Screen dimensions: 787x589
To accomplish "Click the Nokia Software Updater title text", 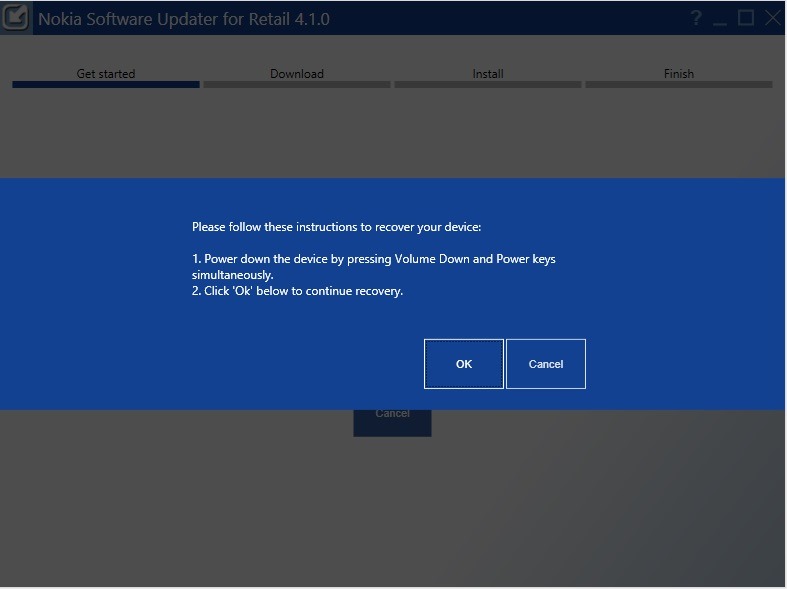I will 184,19.
